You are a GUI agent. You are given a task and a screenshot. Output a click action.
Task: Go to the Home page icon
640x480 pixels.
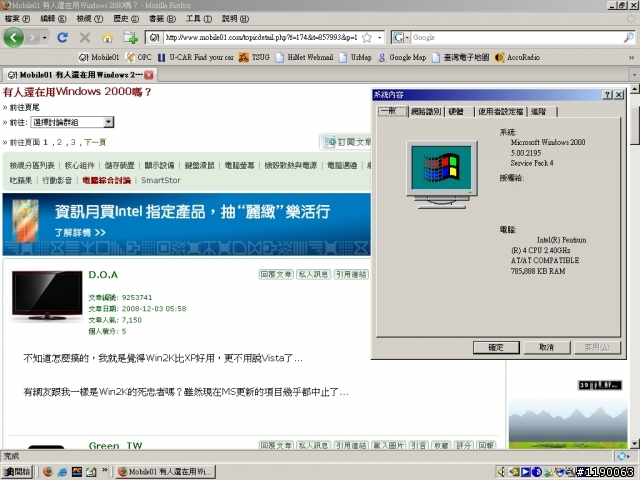tap(107, 38)
